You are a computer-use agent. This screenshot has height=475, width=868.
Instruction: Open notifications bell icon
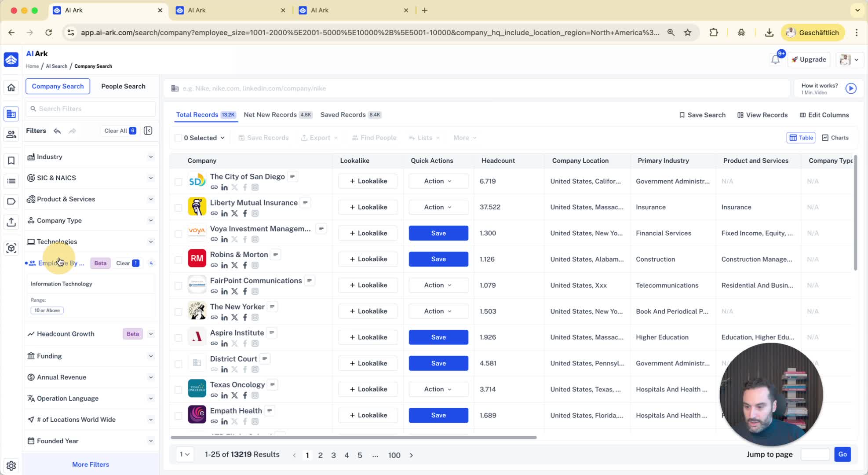[775, 60]
